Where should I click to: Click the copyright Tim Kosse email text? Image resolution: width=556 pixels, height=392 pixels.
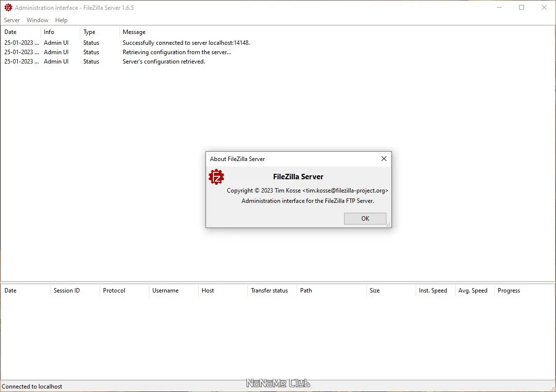308,191
